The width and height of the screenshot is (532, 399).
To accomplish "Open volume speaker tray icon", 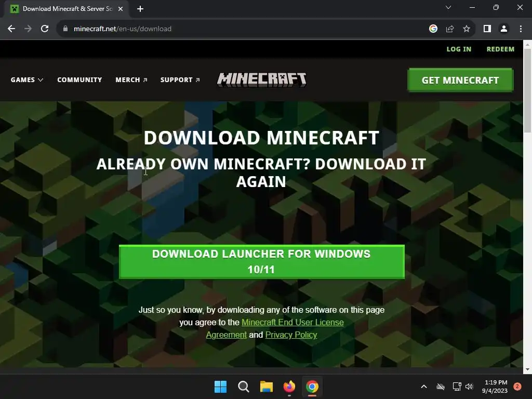I will pyautogui.click(x=469, y=387).
